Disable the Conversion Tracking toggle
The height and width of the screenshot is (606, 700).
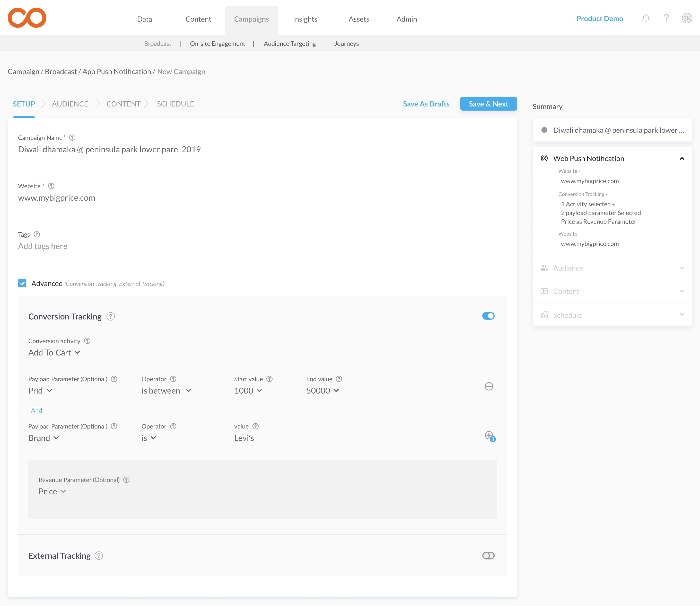[488, 316]
